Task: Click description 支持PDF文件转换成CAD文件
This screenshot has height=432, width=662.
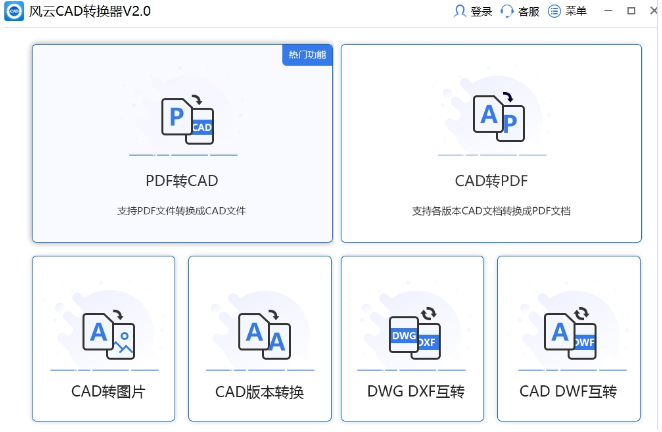Action: coord(182,211)
